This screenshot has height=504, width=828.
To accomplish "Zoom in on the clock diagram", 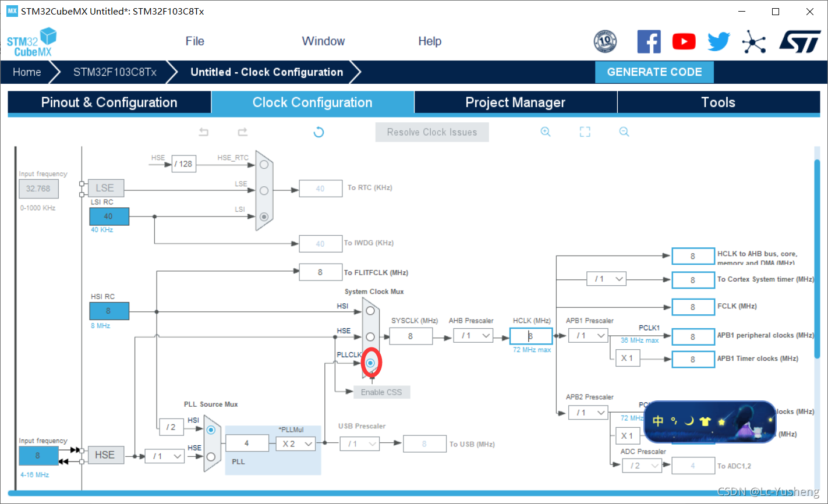I will pos(546,132).
